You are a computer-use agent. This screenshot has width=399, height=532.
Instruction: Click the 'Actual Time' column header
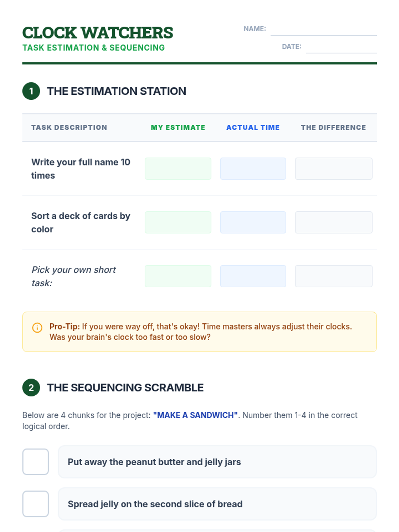253,127
